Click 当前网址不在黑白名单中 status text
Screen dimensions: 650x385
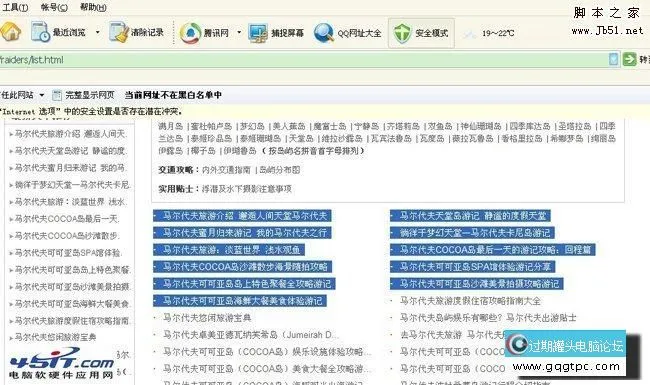173,95
